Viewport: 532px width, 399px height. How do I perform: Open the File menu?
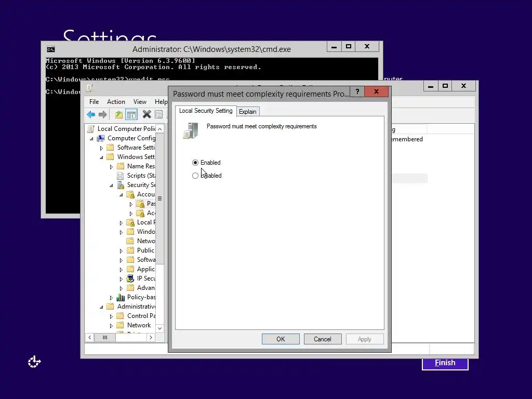coord(94,102)
